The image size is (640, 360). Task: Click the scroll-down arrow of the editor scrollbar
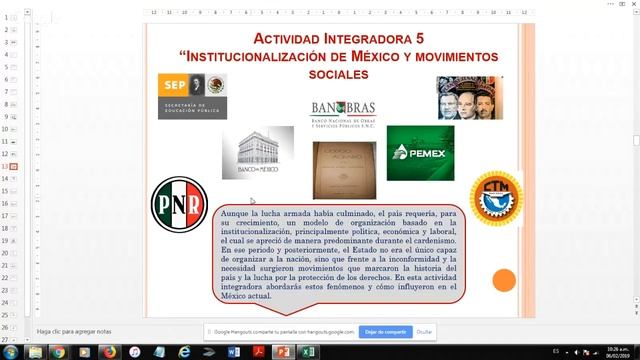tap(636, 300)
